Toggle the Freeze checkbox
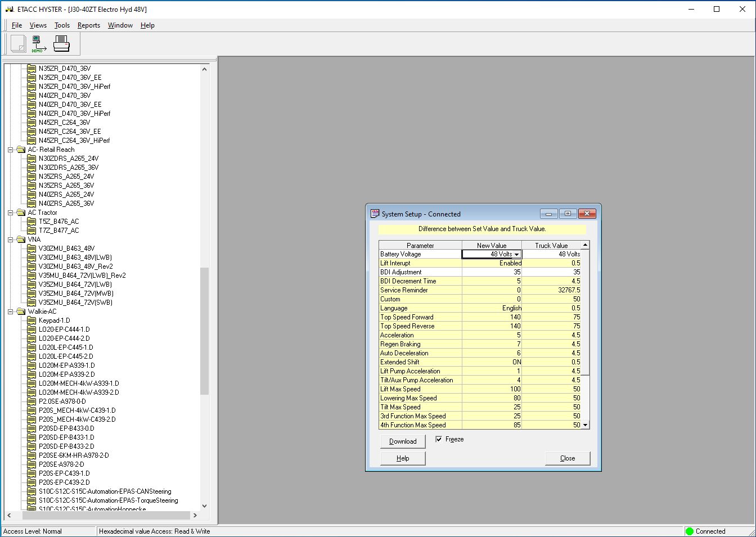Screen dimensions: 756x537 pos(439,439)
